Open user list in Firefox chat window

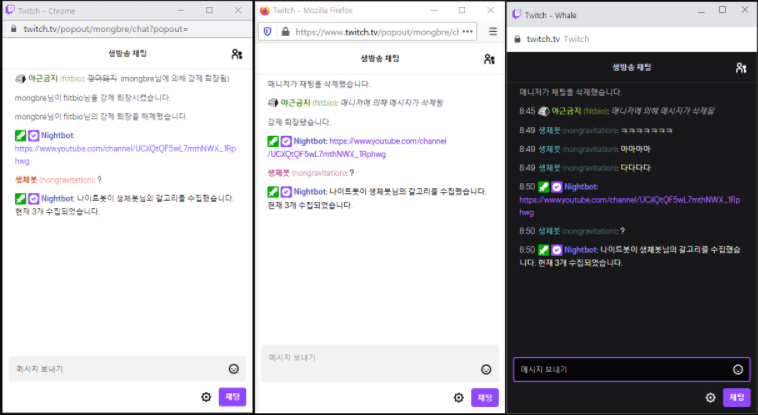point(489,59)
